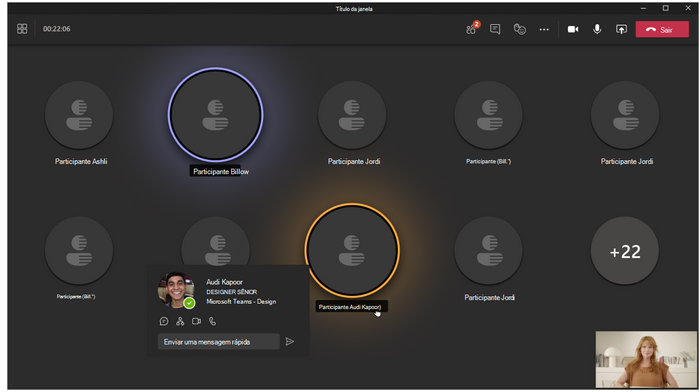Focus the Enviar uma mensagem rápida field
The image size is (700, 392).
point(219,342)
